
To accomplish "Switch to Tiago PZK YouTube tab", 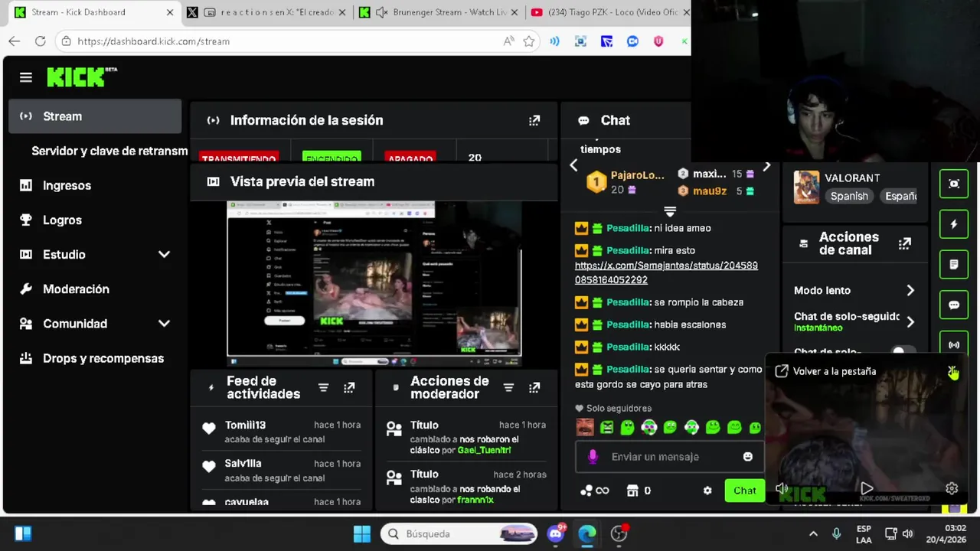I will [607, 12].
